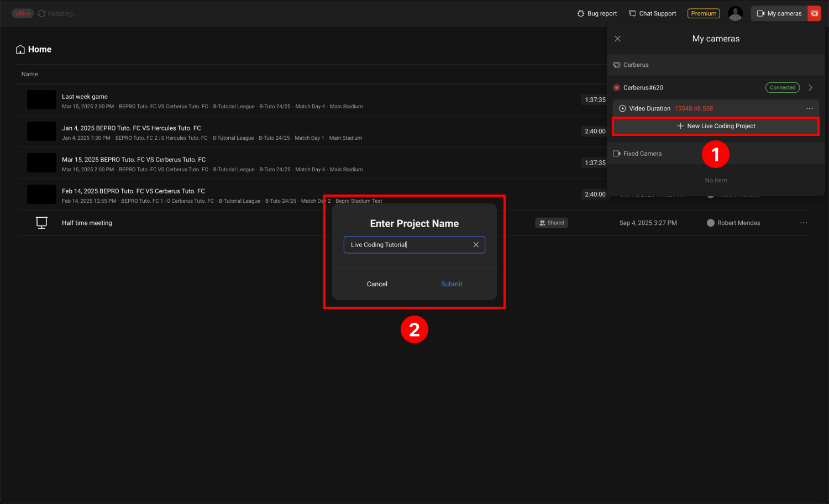Click the Fixed Camera section header

click(716, 154)
